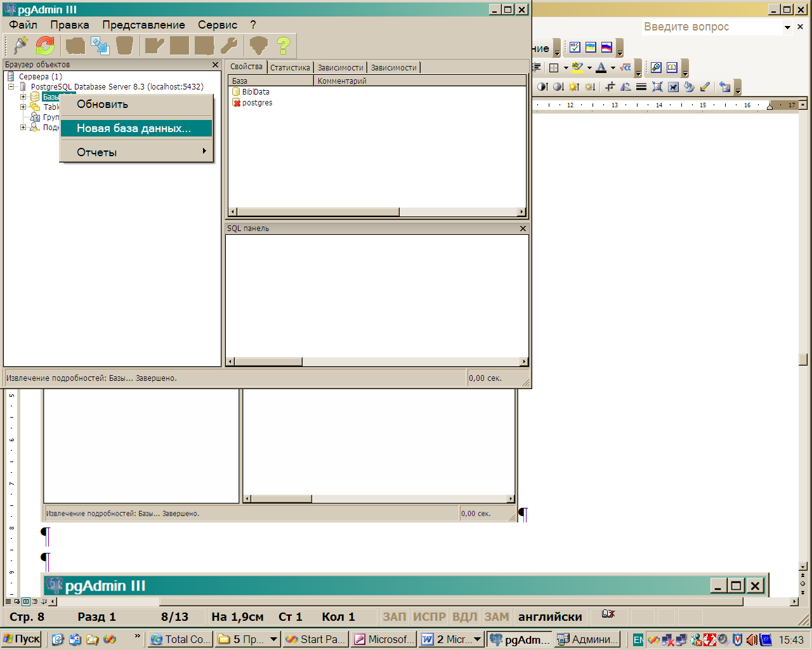Click the open book reading icon in Word
The width and height of the screenshot is (812, 650).
click(672, 67)
